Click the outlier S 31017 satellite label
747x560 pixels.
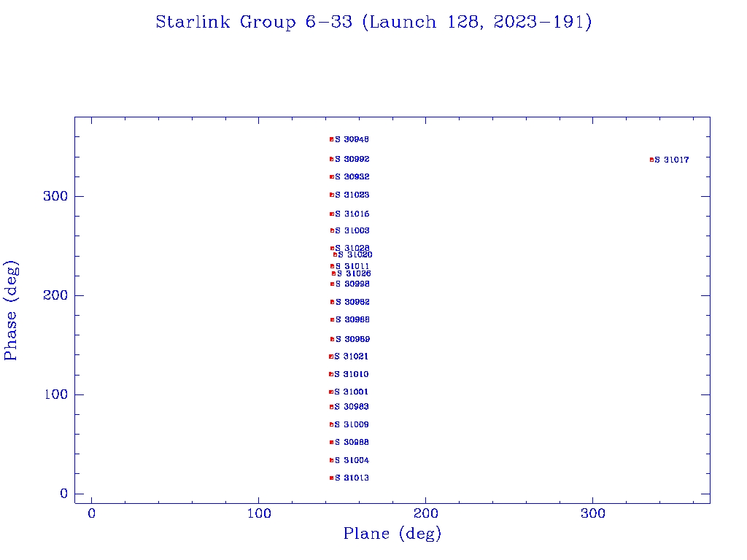672,160
